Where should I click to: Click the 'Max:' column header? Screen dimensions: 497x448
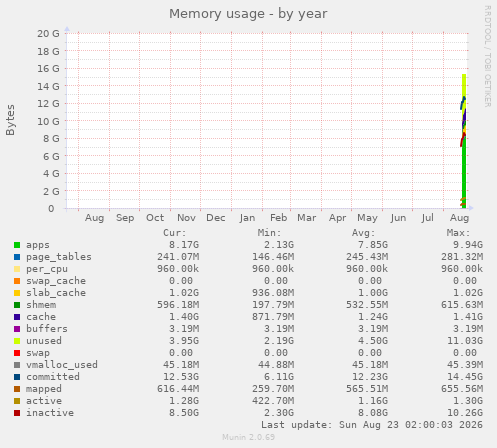[458, 233]
